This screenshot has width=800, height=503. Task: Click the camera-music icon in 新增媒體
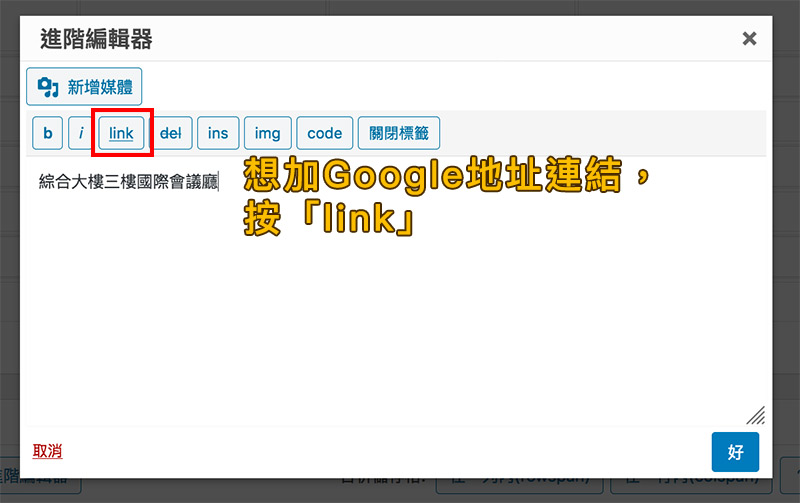click(x=48, y=87)
